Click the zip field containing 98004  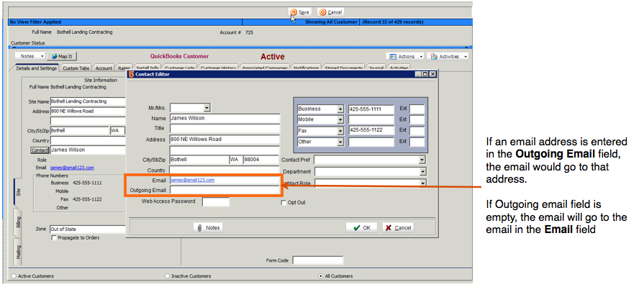pyautogui.click(x=261, y=159)
